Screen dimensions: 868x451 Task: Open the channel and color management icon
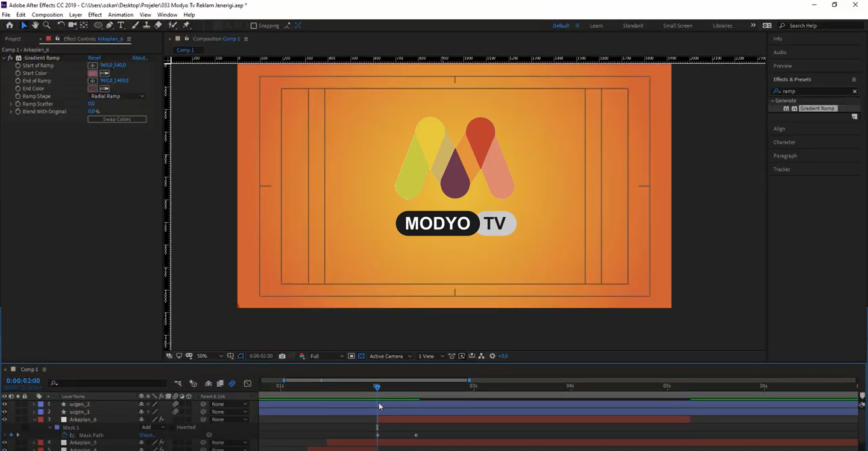[x=302, y=356]
